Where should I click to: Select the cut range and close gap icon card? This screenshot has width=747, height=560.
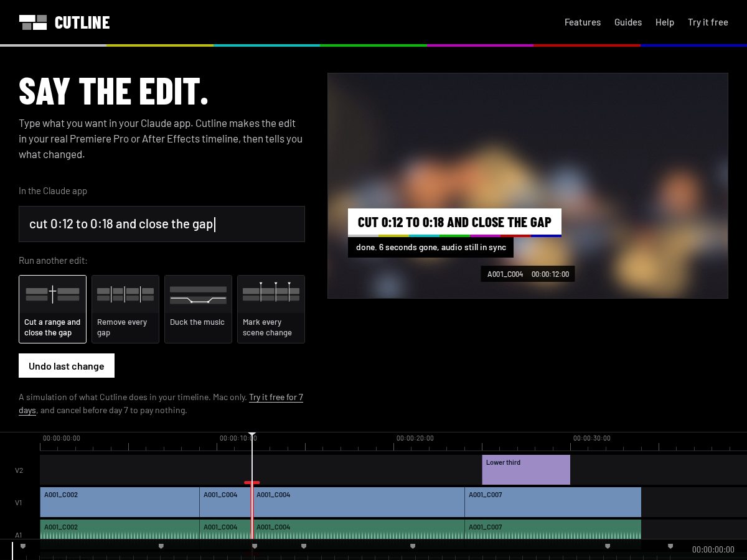[52, 309]
